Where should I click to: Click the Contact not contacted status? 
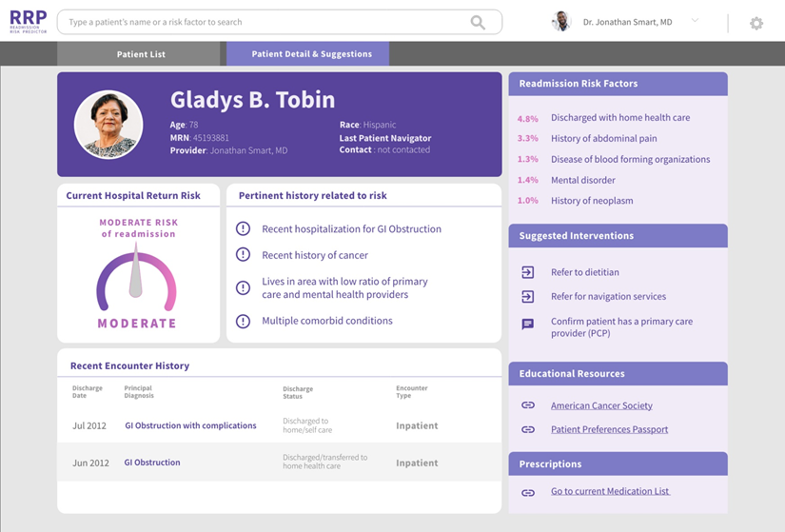384,149
